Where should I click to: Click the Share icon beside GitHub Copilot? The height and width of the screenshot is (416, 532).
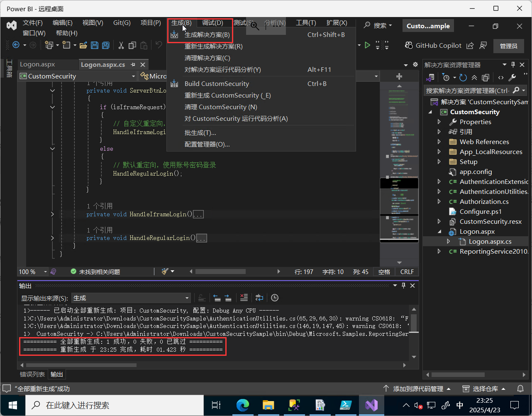pos(470,46)
